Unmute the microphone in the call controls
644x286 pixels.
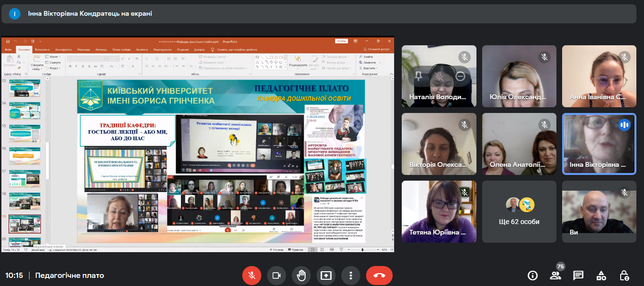pyautogui.click(x=252, y=276)
